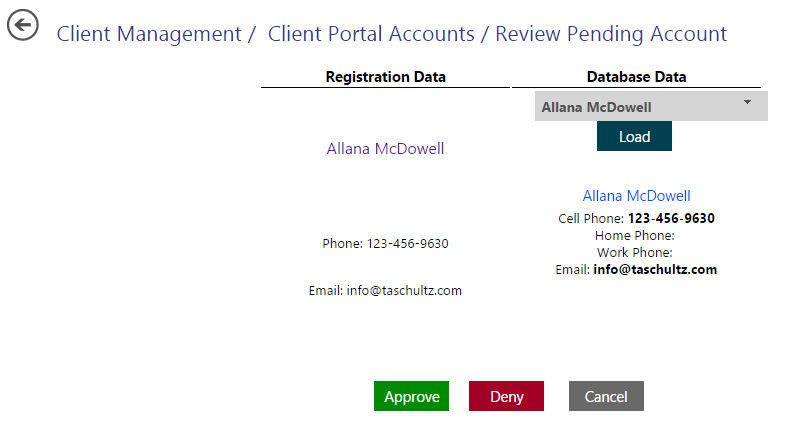Deny the pending account
812x431 pixels.
[506, 397]
